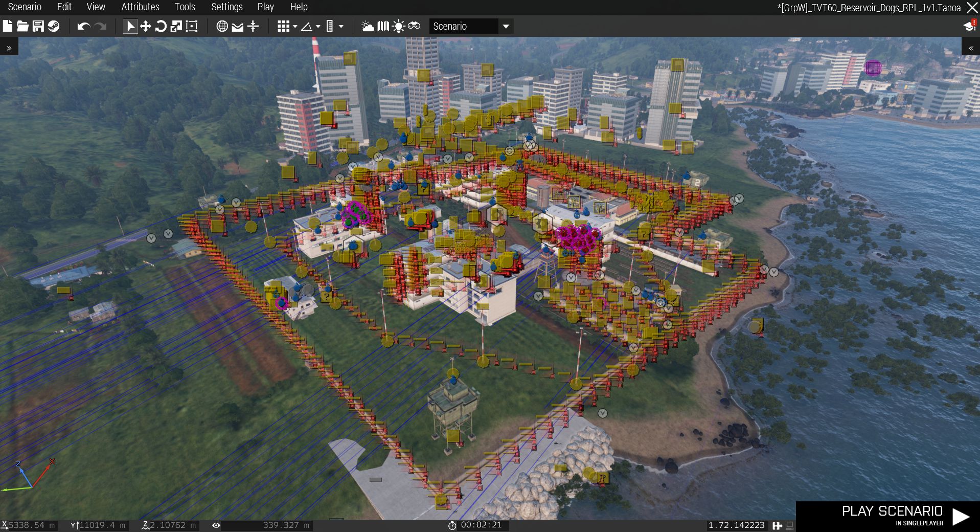Click the dropdown arrow beside Scenario
Viewport: 980px width, 532px height.
[506, 27]
